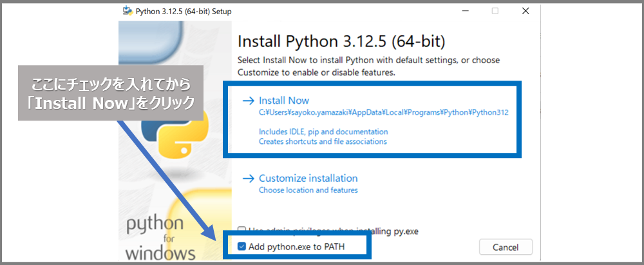Viewport: 644px width, 265px height.
Task: Click the Customize installation arrow icon
Action: point(249,179)
